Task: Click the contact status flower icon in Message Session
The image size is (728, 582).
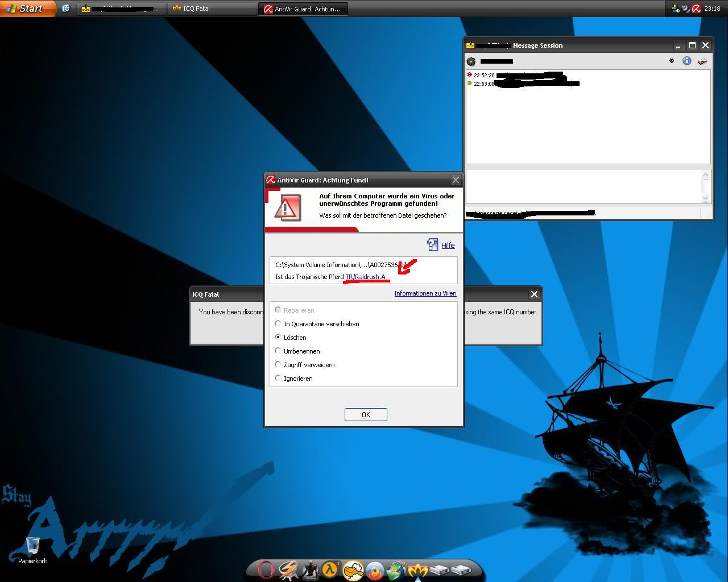Action: tap(471, 61)
